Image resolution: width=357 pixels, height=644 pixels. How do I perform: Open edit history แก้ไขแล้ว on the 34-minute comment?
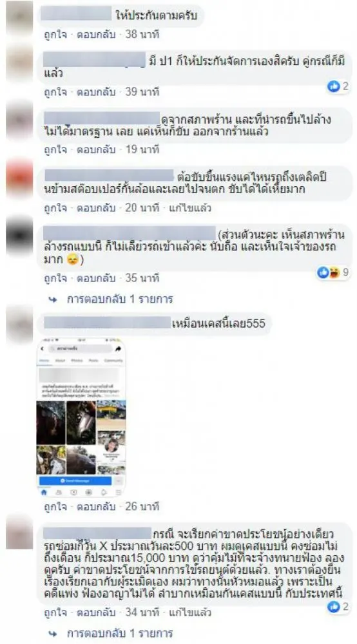(x=189, y=613)
